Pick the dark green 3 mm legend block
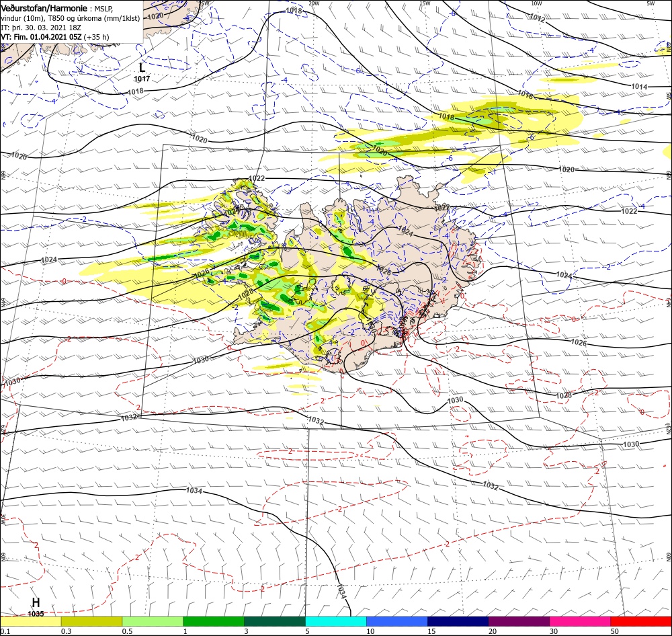This screenshot has width=672, height=636. click(275, 621)
